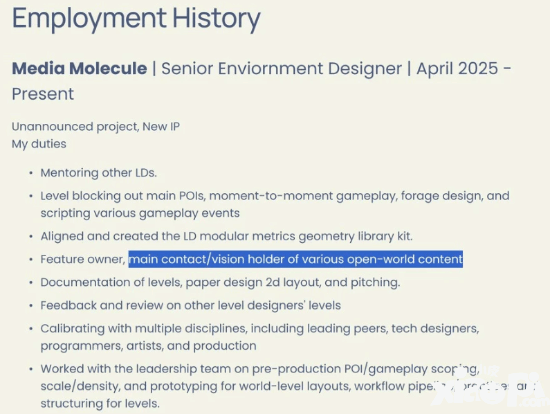Click the April 2025 date text
This screenshot has height=414, width=550.
click(x=457, y=68)
